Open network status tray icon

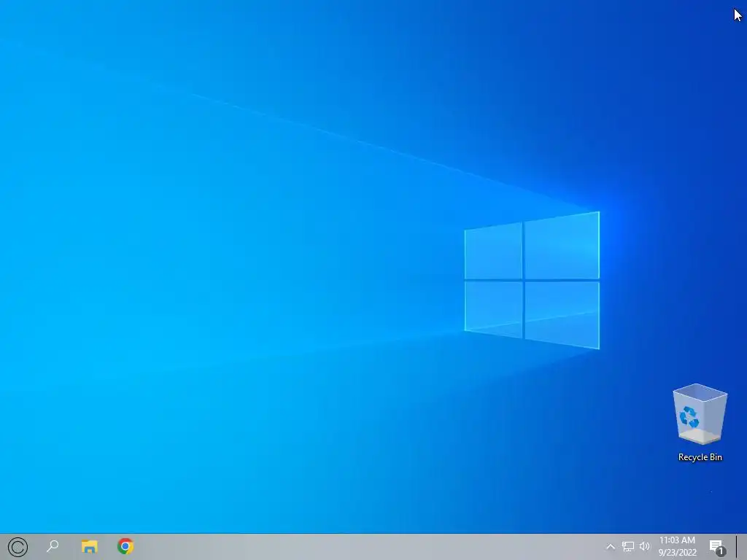[x=628, y=547]
